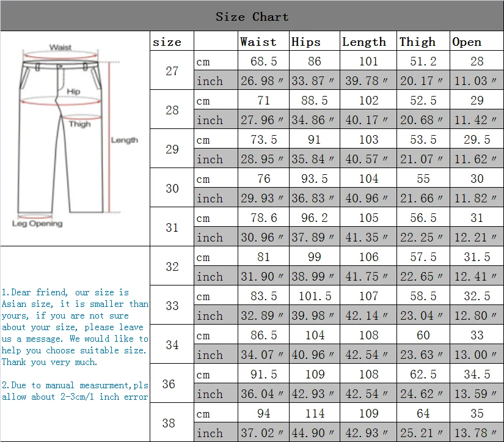Screen dimensions: 504x442
Task: Click thigh value 24.62 inch
Action: click(422, 394)
